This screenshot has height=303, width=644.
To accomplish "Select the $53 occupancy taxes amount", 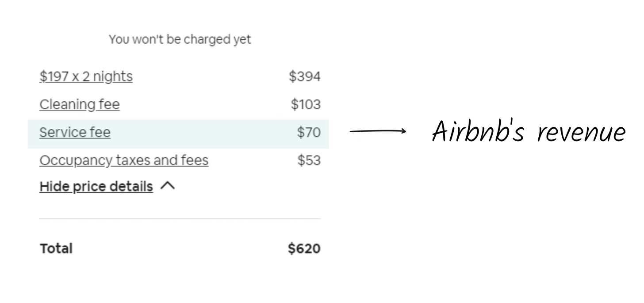I will [309, 160].
